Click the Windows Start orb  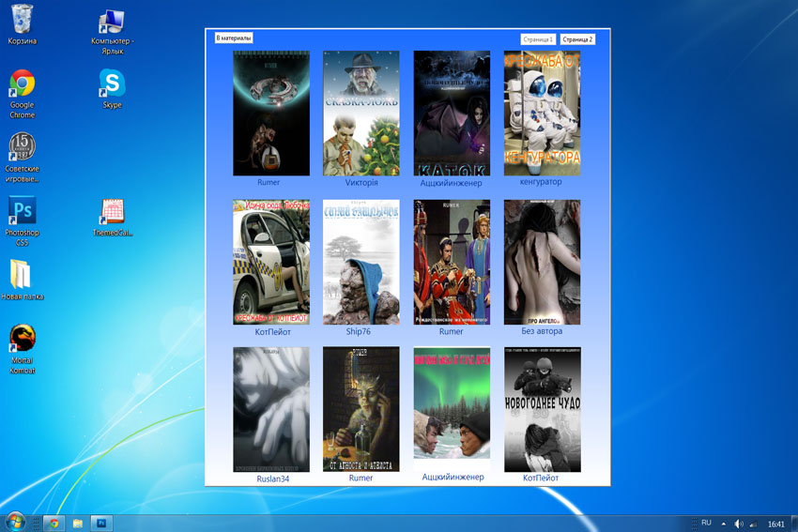(15, 522)
